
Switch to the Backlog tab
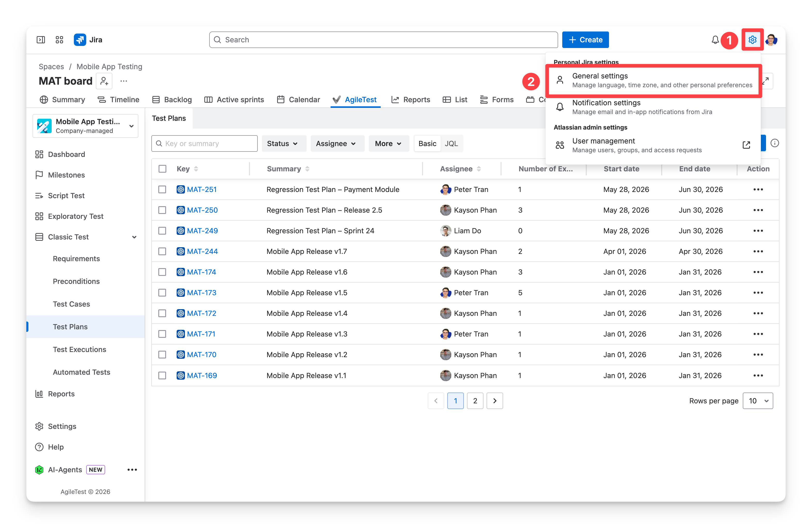(172, 100)
